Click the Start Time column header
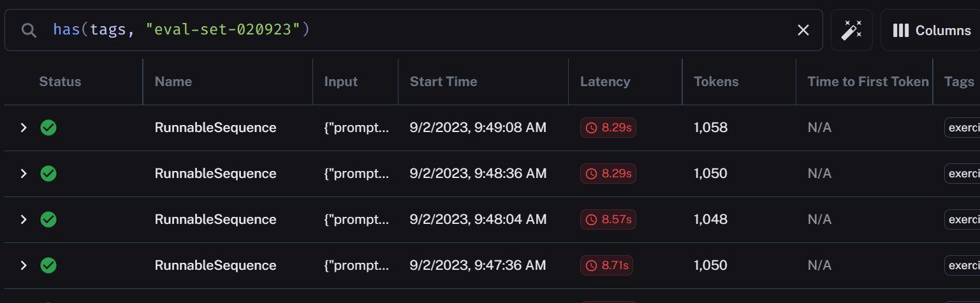Screen dimensions: 980x303 (443, 82)
